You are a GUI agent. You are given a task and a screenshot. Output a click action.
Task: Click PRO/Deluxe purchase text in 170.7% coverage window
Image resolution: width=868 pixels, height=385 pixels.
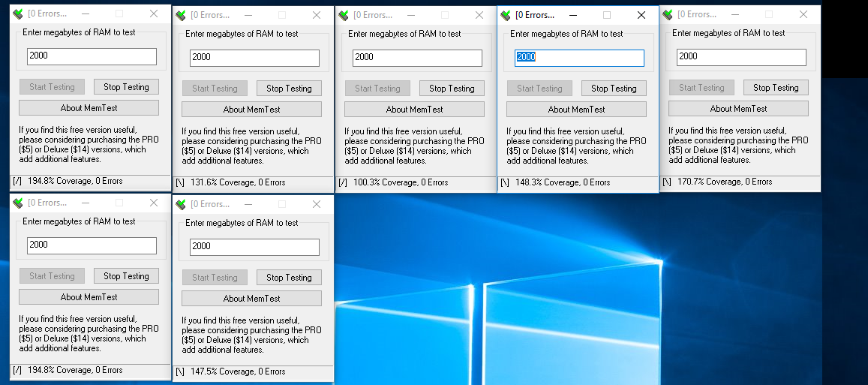[x=738, y=146]
